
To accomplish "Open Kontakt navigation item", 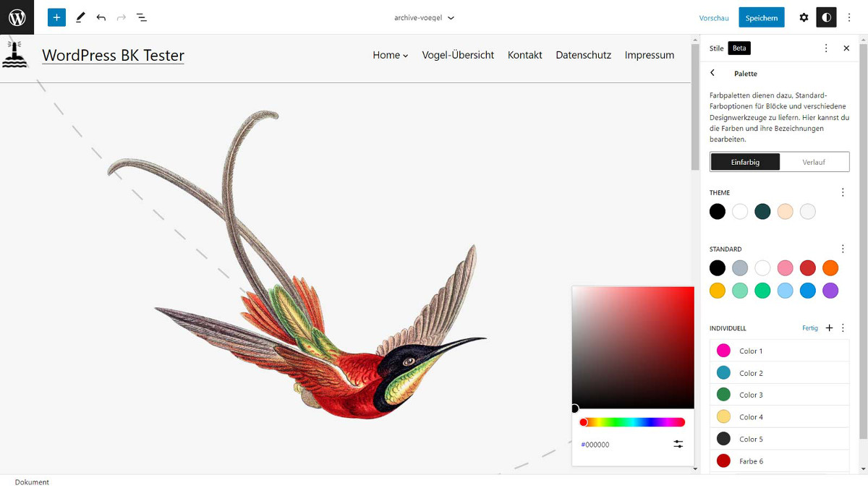I will 525,55.
